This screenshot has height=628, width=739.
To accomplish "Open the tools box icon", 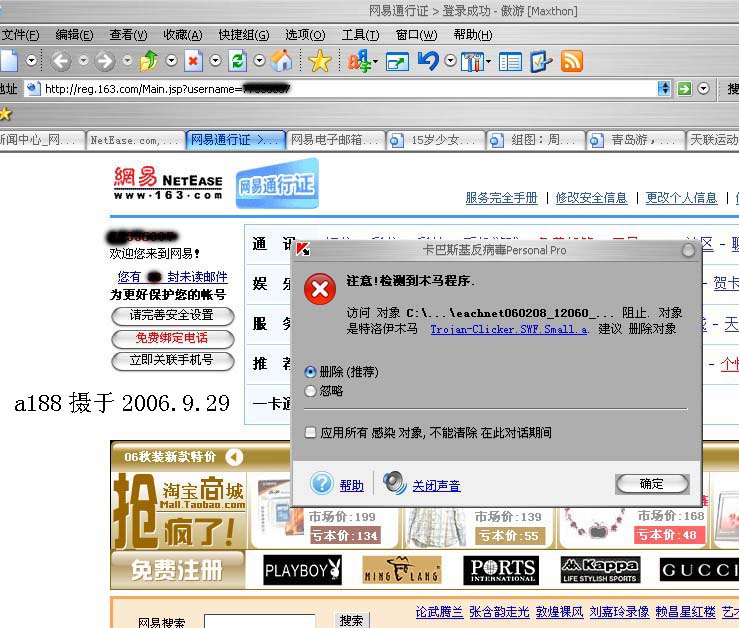I will tap(473, 62).
